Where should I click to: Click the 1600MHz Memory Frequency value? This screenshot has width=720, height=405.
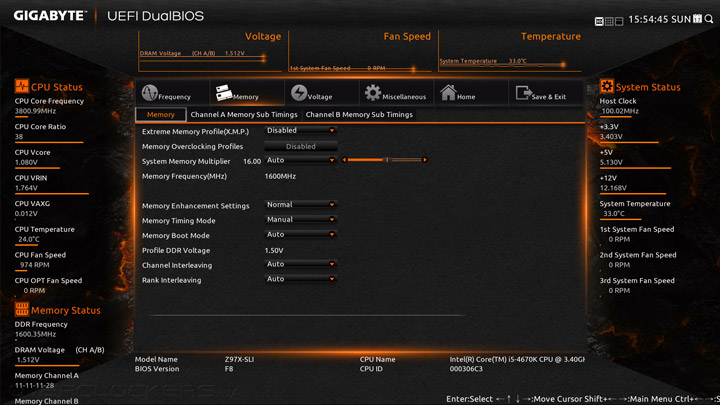click(280, 176)
